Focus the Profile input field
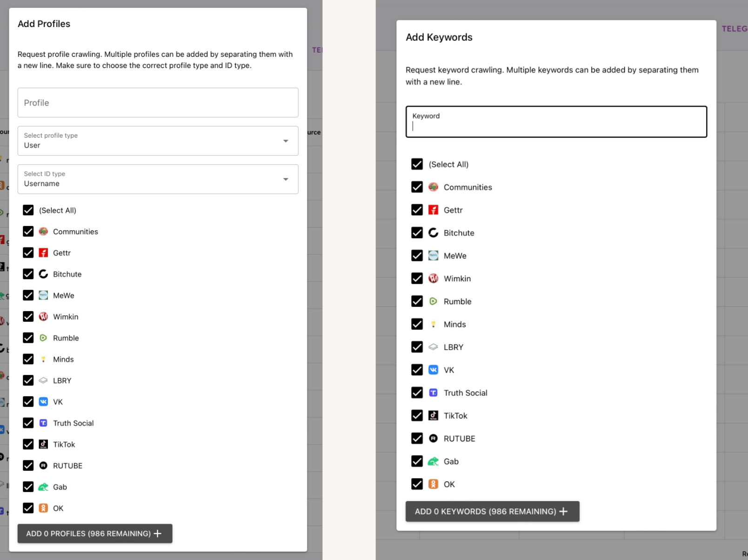 point(158,103)
